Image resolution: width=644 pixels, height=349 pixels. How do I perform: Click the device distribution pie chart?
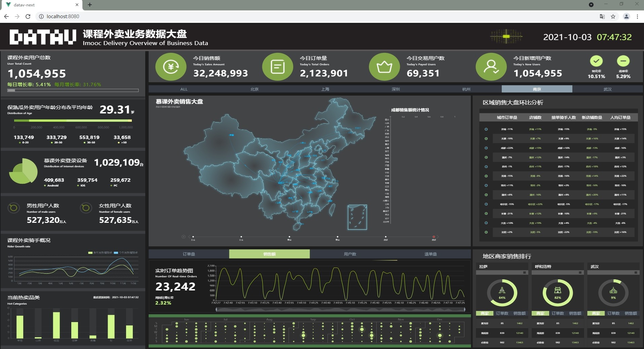point(23,171)
